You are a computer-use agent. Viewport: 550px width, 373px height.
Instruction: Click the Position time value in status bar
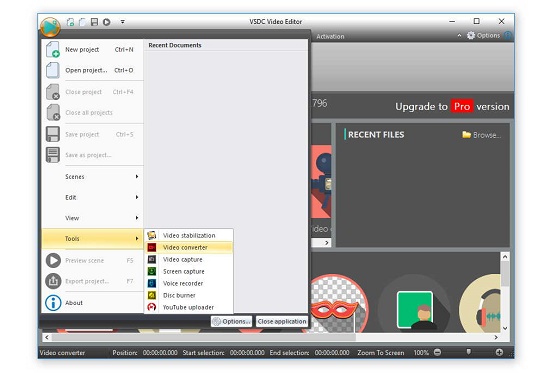click(x=160, y=353)
